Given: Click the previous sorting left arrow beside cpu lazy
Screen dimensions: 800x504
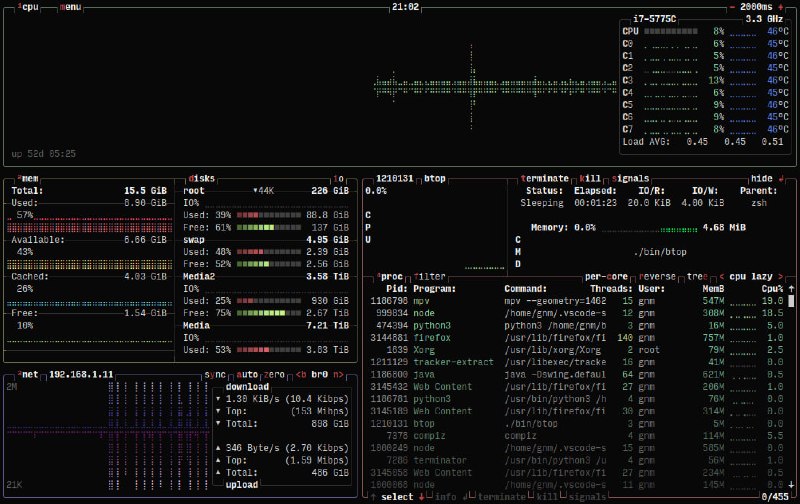Looking at the screenshot, I should click(721, 276).
